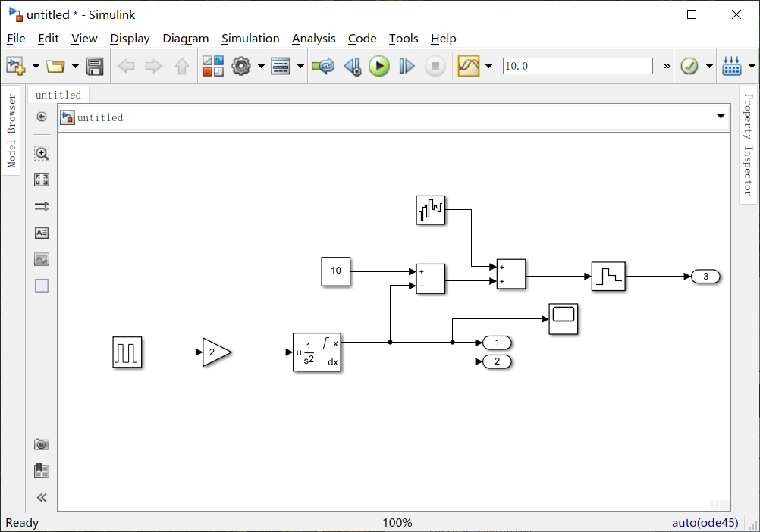Screen dimensions: 760x532
Task: Switch to the untitled tab
Action: 58,95
